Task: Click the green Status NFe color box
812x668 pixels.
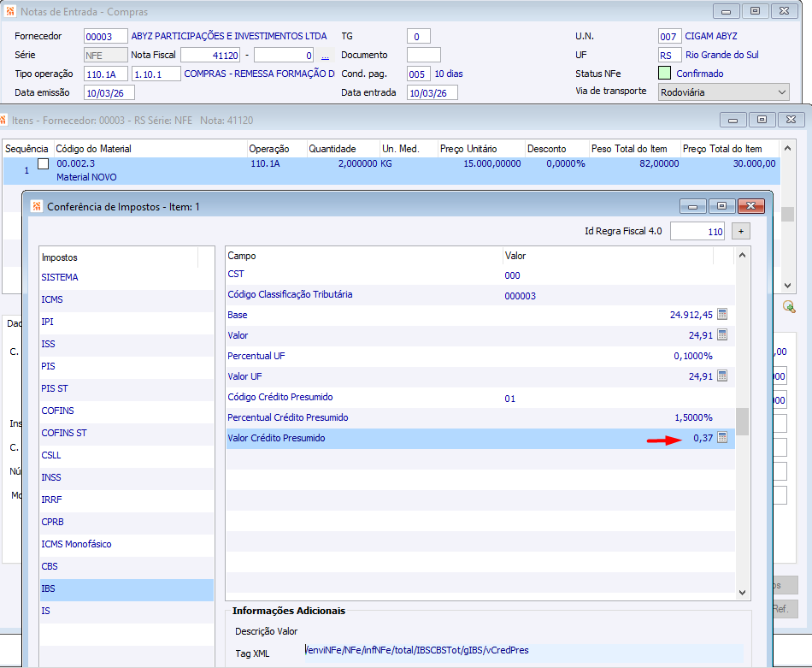Action: pyautogui.click(x=665, y=74)
